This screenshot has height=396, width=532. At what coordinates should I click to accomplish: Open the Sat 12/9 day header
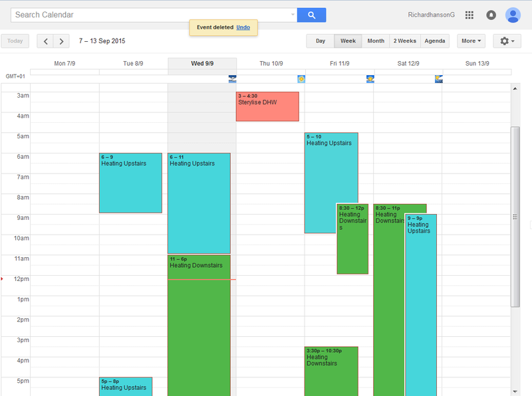[408, 63]
